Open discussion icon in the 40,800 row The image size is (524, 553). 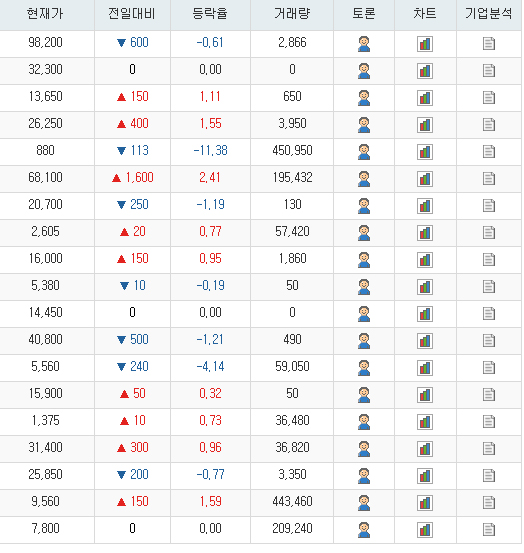pos(364,341)
